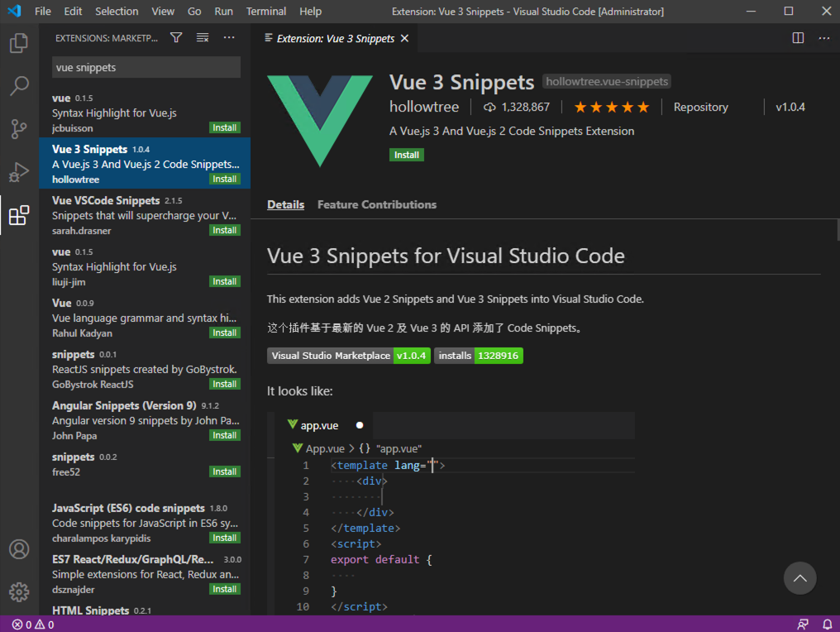Show errors and warnings in status bar
The height and width of the screenshot is (632, 840).
(33, 625)
